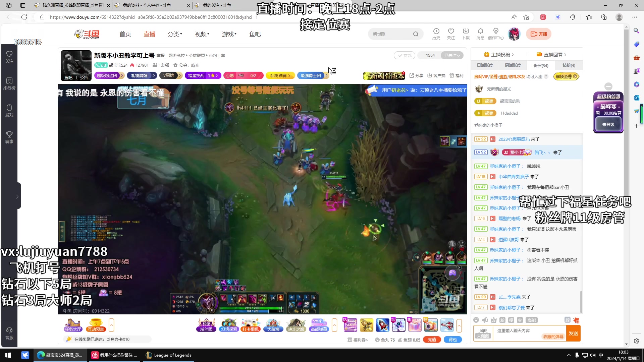Expand the gift list with up chevron
The height and width of the screenshot is (362, 644).
tap(459, 325)
